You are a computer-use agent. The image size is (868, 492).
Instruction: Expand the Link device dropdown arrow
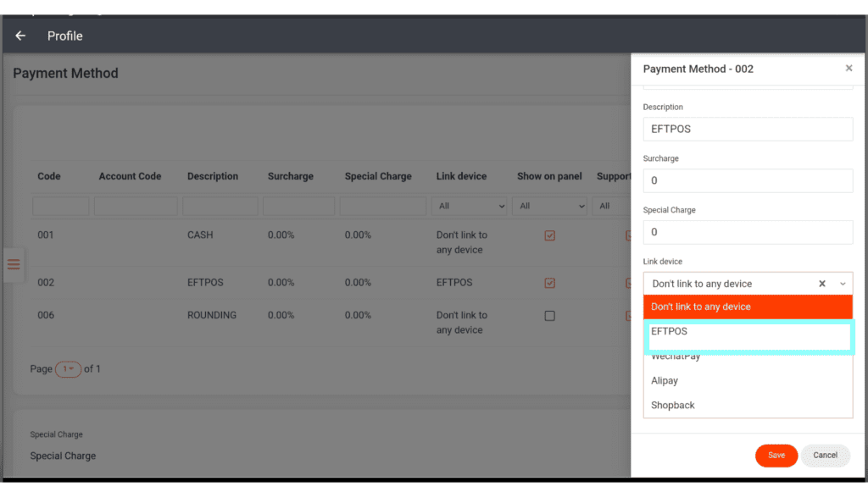[x=843, y=284]
